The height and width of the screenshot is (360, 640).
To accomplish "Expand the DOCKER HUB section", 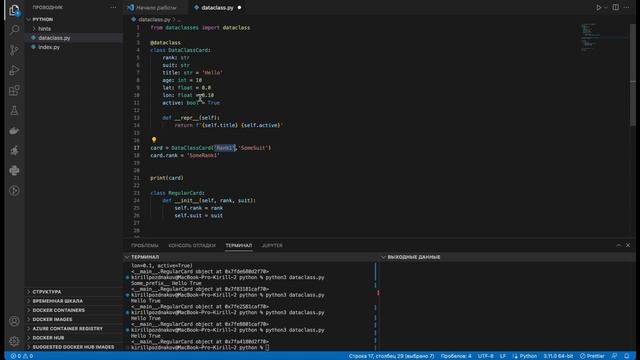I will (48, 338).
